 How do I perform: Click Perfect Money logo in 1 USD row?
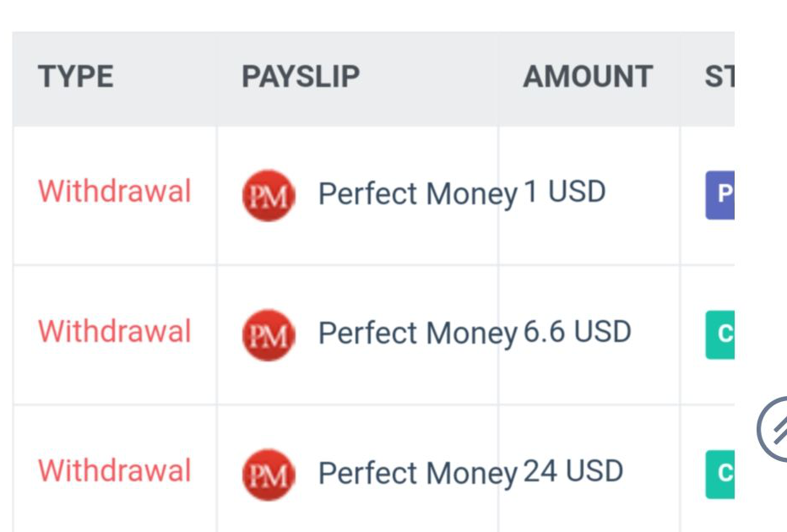click(268, 195)
